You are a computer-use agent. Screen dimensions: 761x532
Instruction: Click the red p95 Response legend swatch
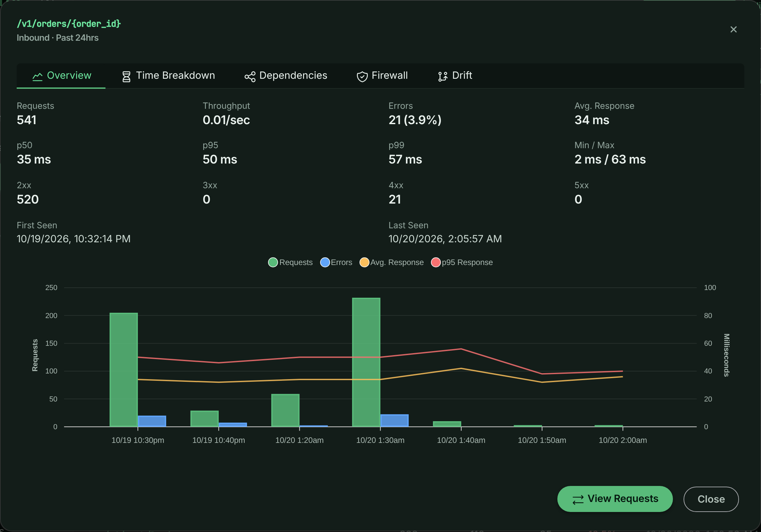[x=436, y=262]
